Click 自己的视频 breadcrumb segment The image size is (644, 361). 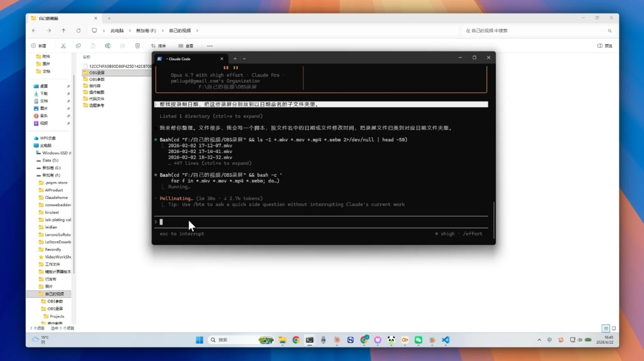click(x=180, y=30)
